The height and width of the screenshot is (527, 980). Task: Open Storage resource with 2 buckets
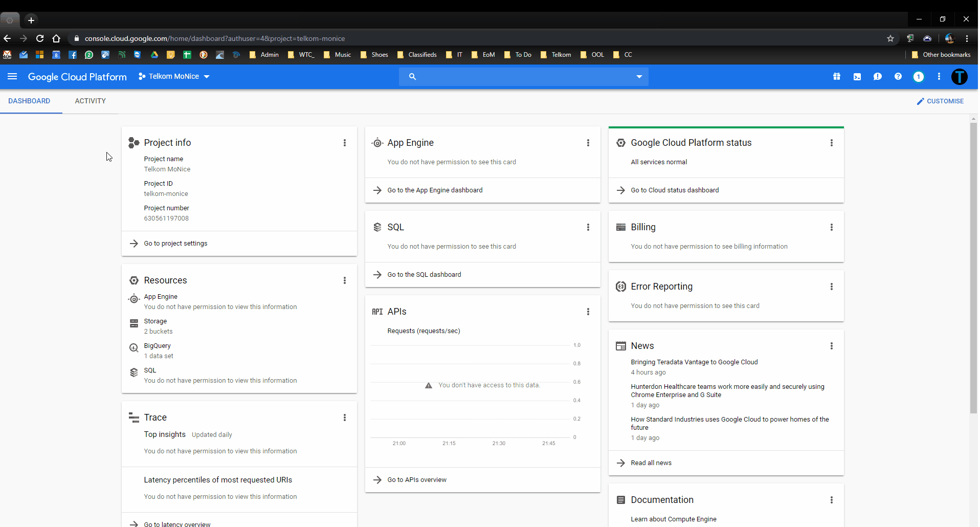coord(158,326)
